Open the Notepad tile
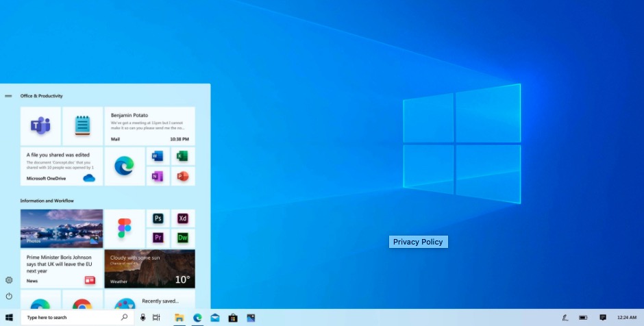The width and height of the screenshot is (644, 326). (82, 126)
